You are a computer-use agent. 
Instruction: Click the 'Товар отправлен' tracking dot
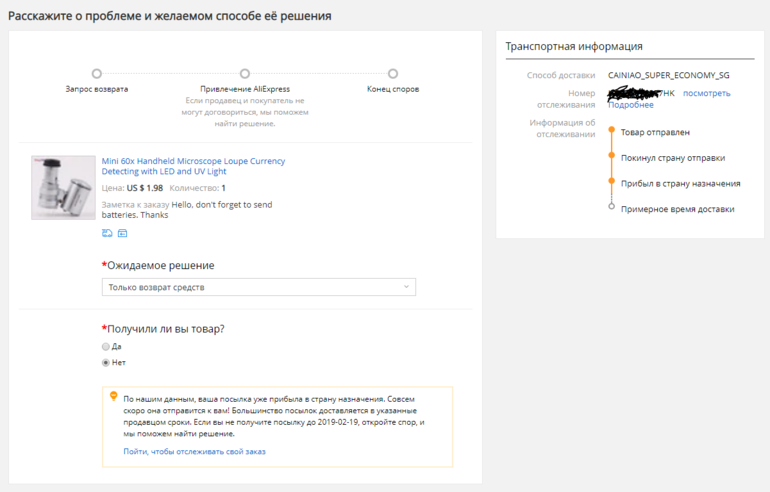pyautogui.click(x=612, y=131)
